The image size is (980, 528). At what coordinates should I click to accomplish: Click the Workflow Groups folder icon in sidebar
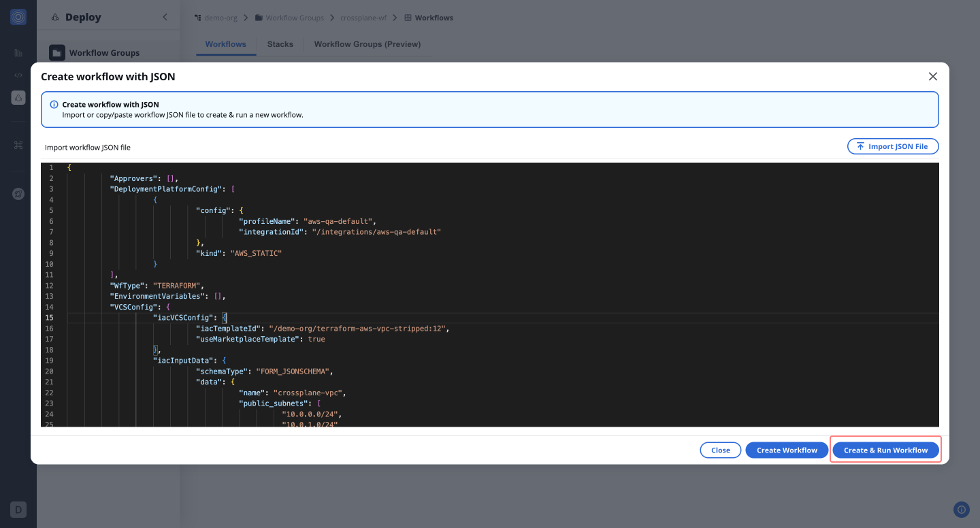[57, 53]
